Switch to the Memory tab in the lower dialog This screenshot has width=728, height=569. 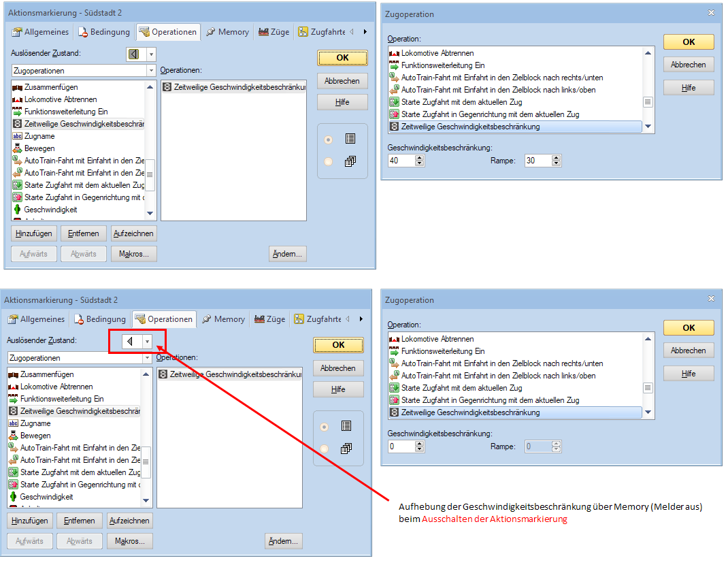click(x=224, y=319)
